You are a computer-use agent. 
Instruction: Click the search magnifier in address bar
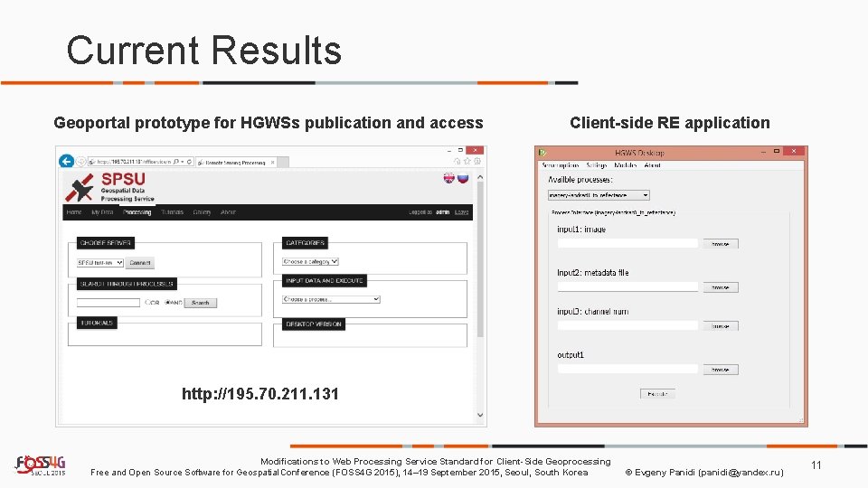[x=176, y=162]
